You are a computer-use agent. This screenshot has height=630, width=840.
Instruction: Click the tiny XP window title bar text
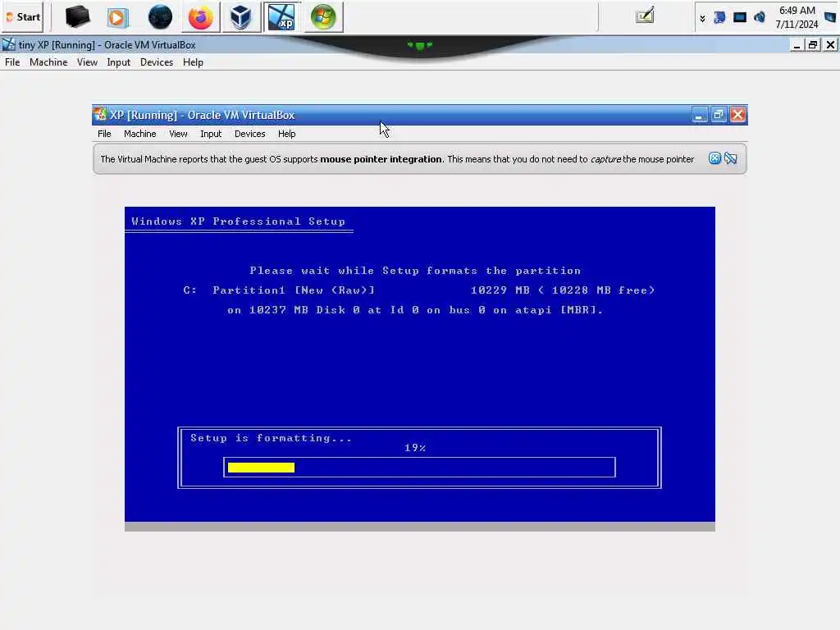(107, 45)
